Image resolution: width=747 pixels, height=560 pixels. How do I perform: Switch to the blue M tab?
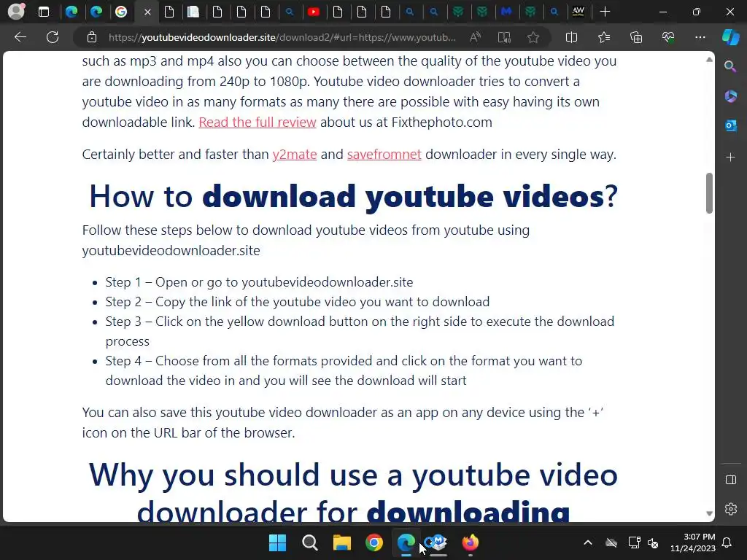506,12
